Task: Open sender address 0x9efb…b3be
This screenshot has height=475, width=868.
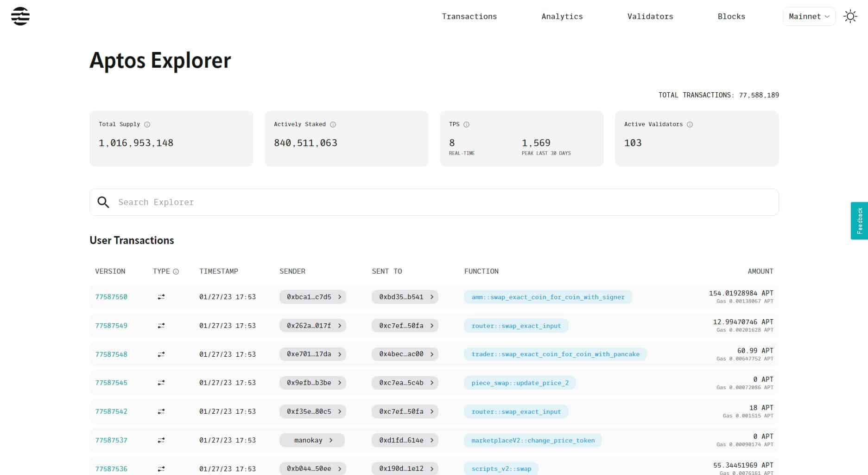Action: point(313,383)
